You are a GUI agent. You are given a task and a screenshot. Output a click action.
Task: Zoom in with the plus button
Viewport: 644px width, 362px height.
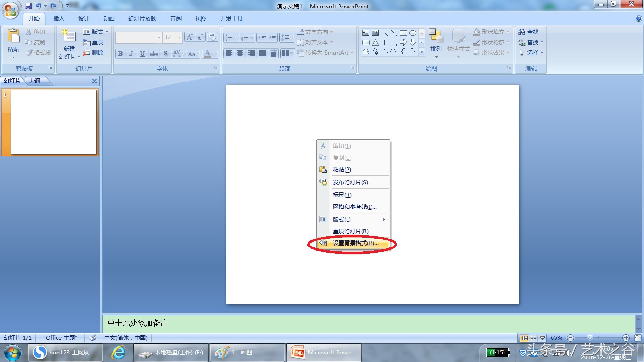[x=626, y=338]
